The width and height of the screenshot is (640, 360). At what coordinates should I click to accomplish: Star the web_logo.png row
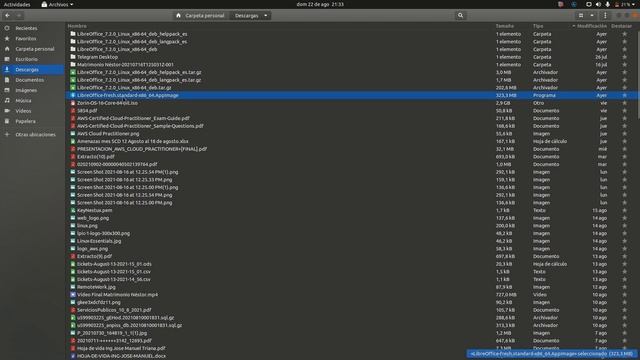coord(624,218)
